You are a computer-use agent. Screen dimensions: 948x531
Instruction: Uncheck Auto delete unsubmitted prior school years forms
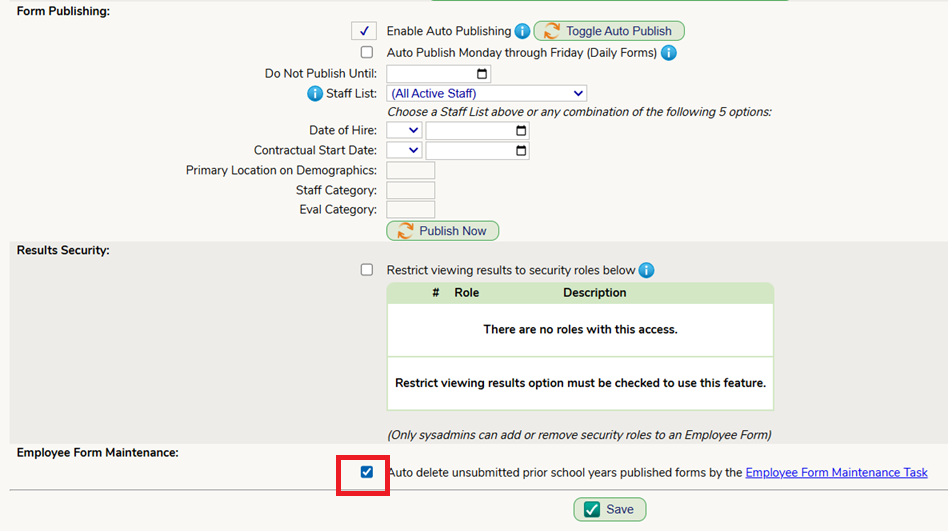(367, 472)
